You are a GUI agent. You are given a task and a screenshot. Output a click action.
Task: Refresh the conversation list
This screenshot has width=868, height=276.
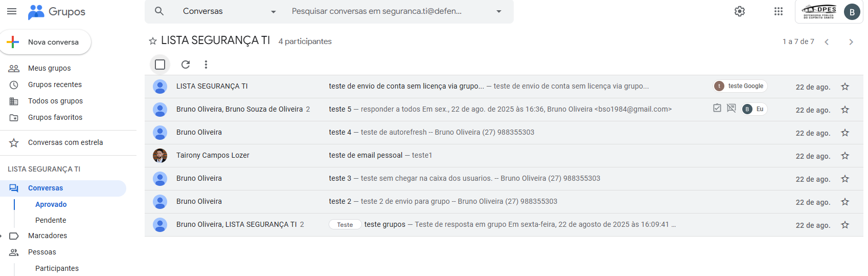[x=186, y=65]
